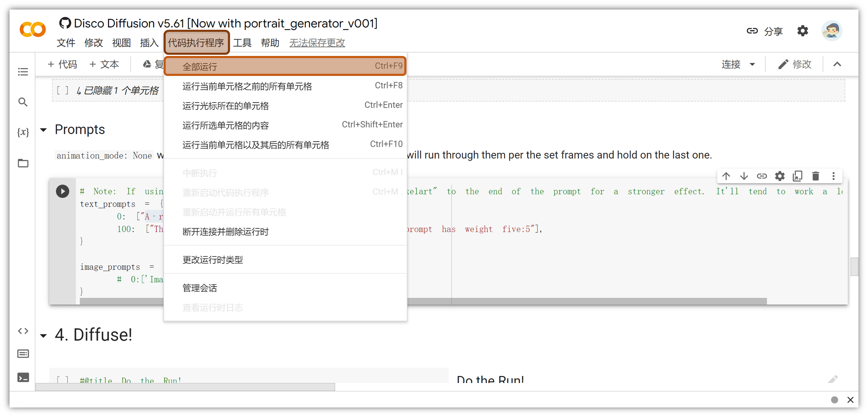868x417 pixels.
Task: Open the 工具 menu
Action: click(x=242, y=43)
